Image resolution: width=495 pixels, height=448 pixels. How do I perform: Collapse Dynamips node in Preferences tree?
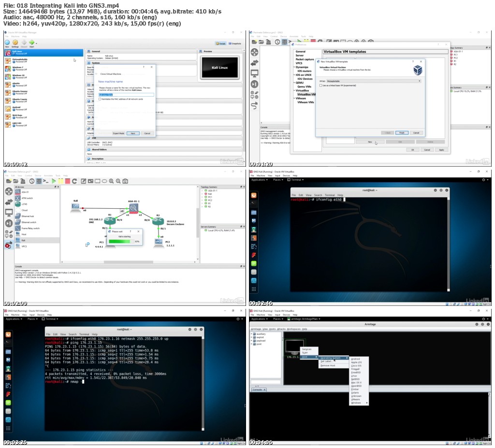point(294,67)
